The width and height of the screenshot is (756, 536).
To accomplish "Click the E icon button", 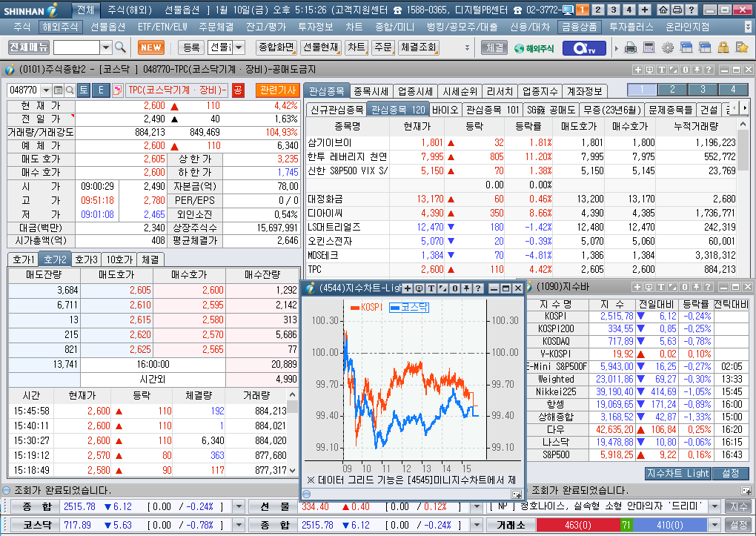I will (x=101, y=90).
